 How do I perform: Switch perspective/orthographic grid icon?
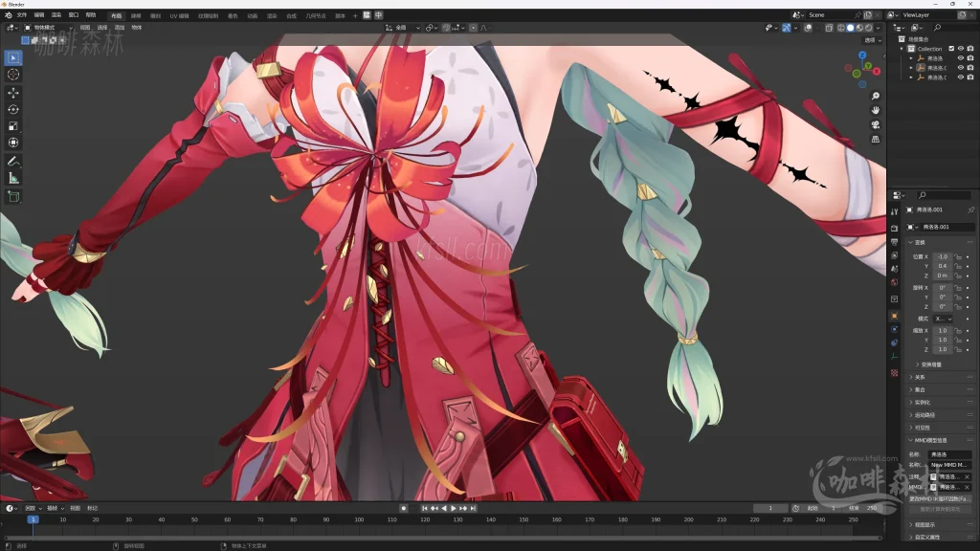coord(875,139)
